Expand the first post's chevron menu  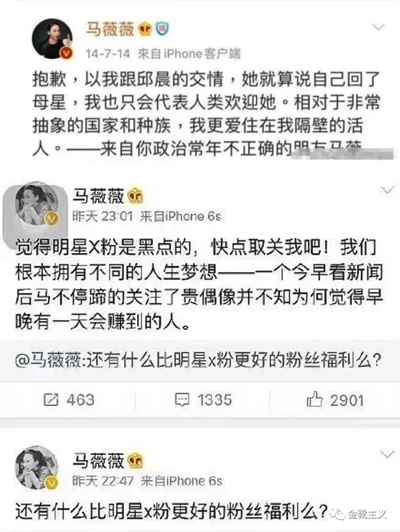tap(378, 27)
